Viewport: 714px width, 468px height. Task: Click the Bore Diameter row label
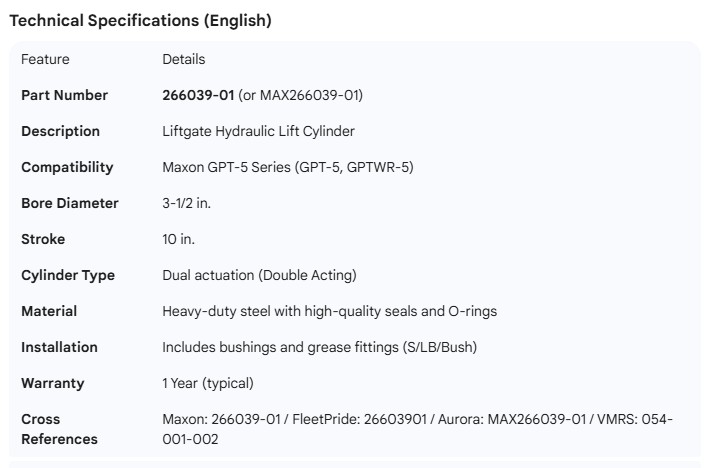click(x=70, y=203)
